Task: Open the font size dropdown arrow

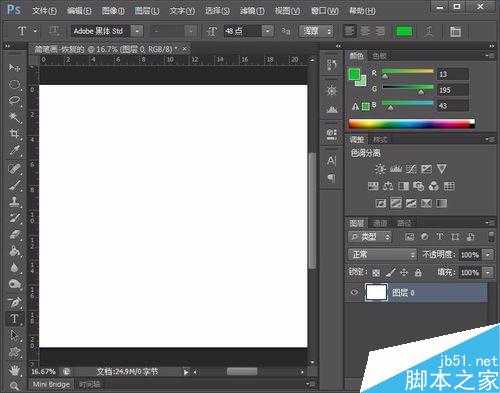Action: click(268, 31)
